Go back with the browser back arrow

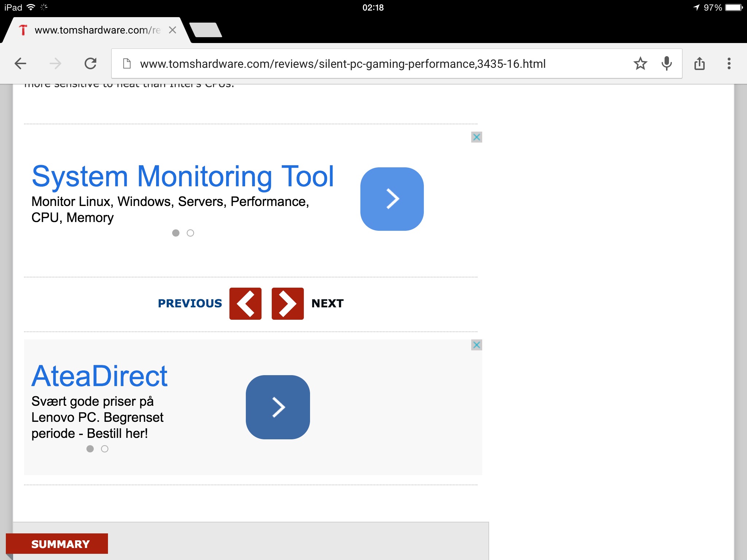(x=20, y=64)
